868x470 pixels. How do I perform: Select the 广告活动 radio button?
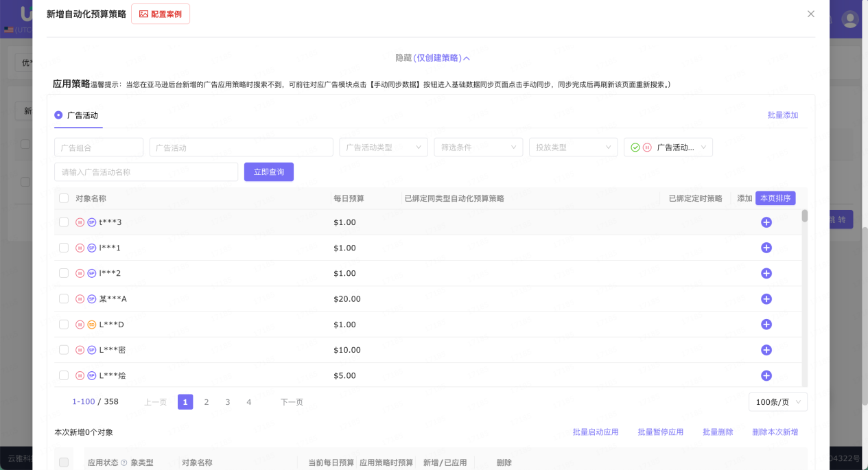click(58, 115)
